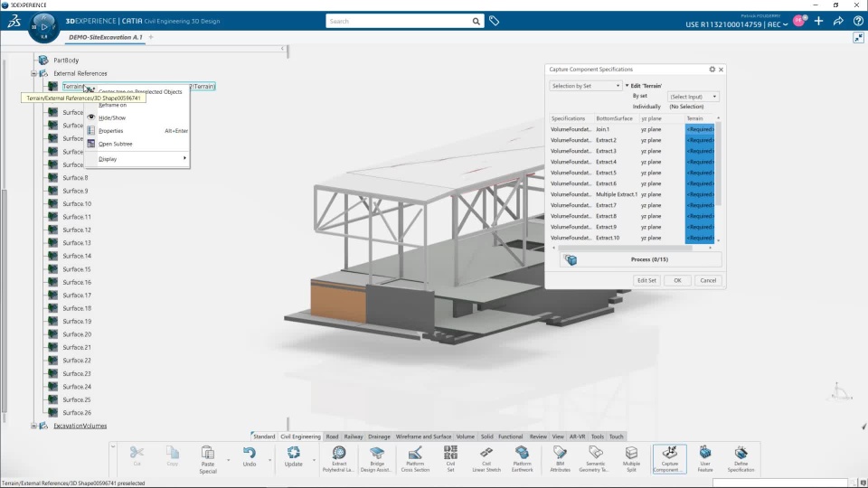This screenshot has width=868, height=488.
Task: Collapse the Edit 'Terrain' section
Action: [x=627, y=86]
